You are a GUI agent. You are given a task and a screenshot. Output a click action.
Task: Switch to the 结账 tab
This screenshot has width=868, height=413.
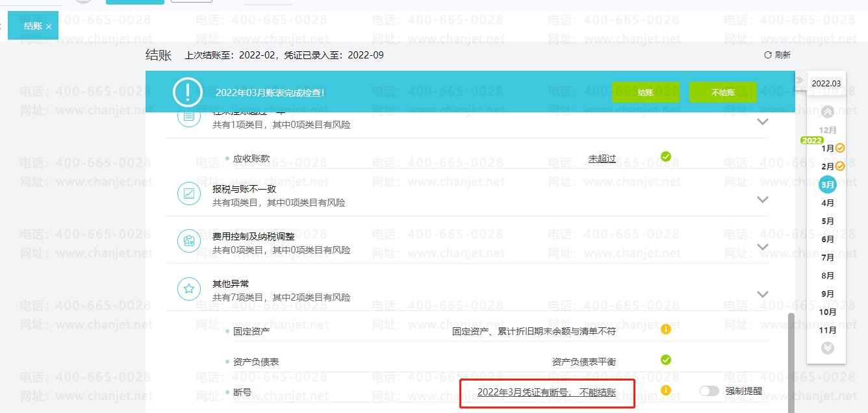click(32, 26)
